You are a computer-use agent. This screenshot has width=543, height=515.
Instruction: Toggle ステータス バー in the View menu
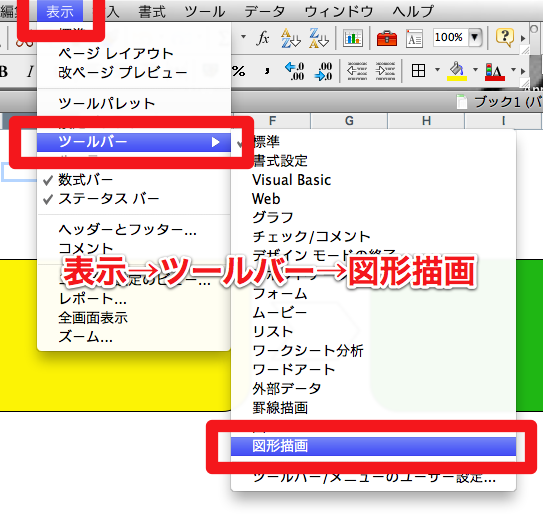point(134,199)
